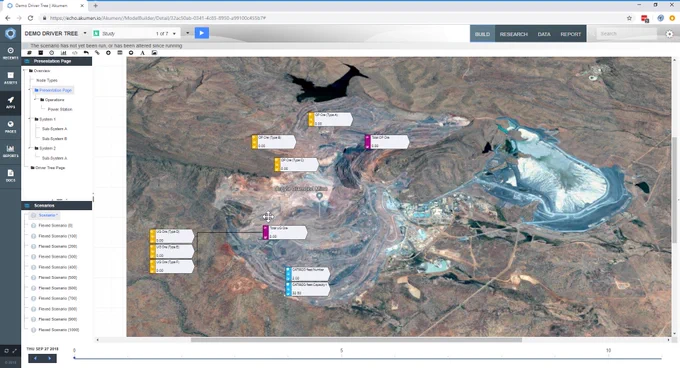Open Sub-System B in the tree

54,139
